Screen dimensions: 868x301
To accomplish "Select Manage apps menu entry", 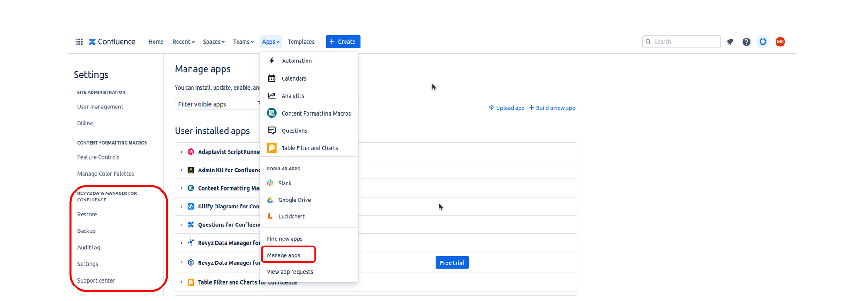I will tap(284, 255).
